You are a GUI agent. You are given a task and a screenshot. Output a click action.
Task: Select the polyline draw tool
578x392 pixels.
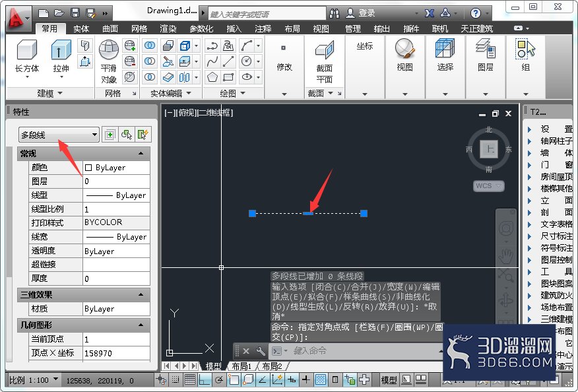coord(212,46)
